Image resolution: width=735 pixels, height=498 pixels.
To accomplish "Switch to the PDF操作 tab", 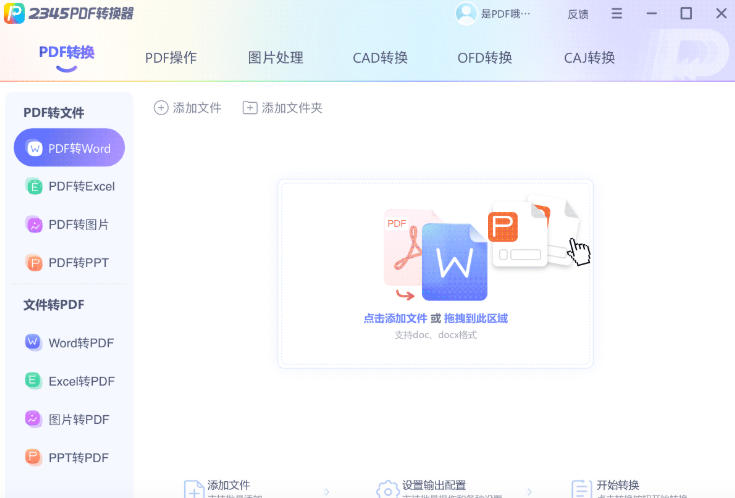I will (x=171, y=58).
